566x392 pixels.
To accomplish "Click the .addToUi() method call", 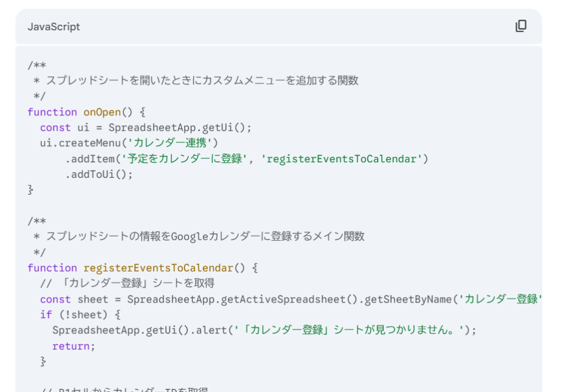I will (x=99, y=174).
